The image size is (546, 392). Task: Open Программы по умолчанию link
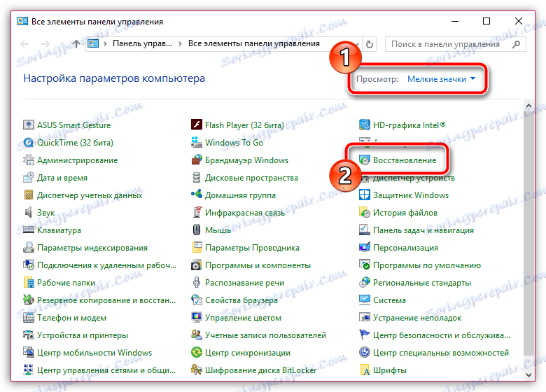click(x=426, y=265)
